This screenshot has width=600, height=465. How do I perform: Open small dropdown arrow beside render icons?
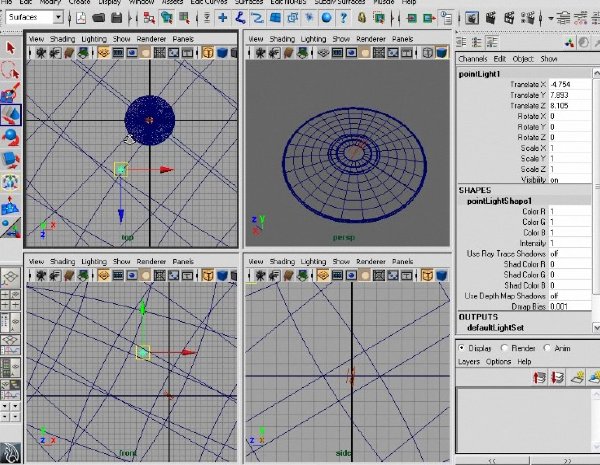(551, 18)
